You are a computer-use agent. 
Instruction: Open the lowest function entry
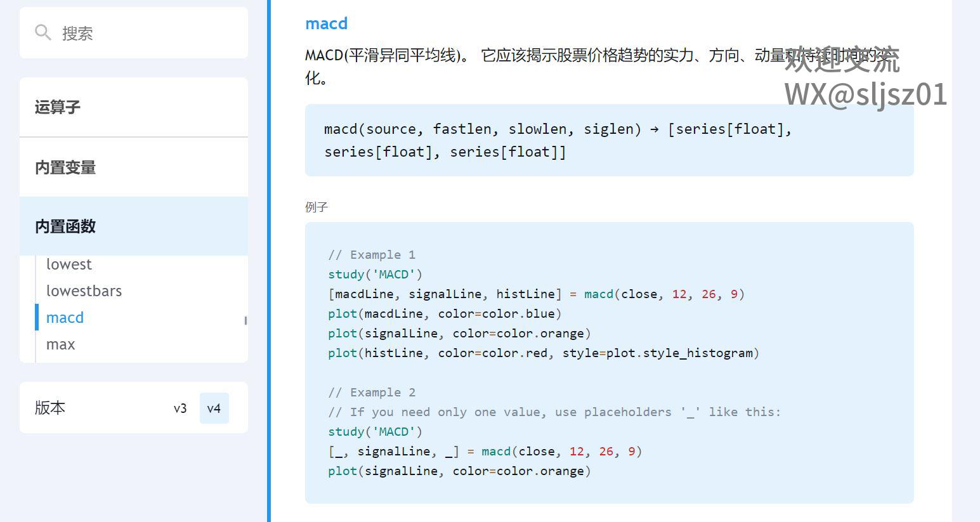coord(69,264)
